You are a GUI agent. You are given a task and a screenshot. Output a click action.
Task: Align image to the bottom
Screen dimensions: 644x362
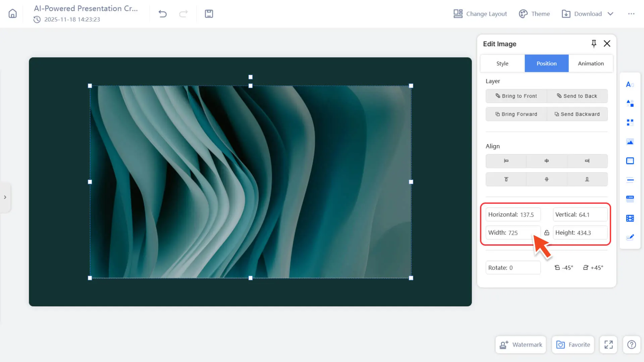tap(587, 179)
